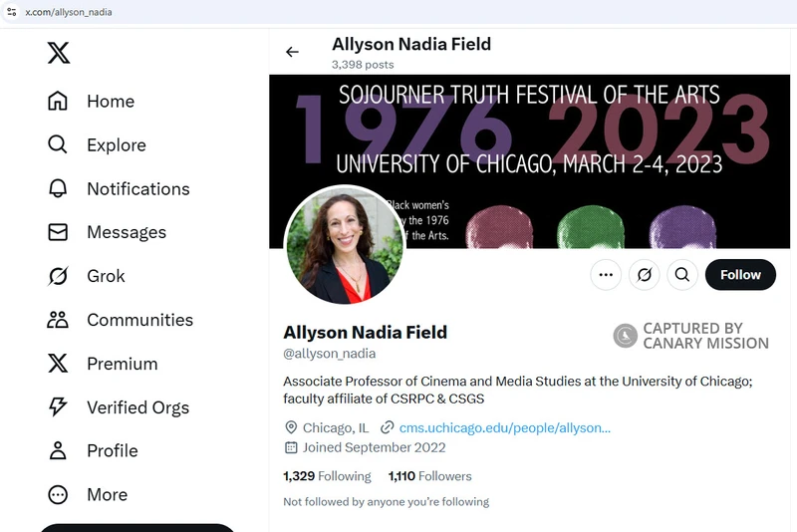Click the link chain icon
Image resolution: width=797 pixels, height=532 pixels.
coord(388,427)
